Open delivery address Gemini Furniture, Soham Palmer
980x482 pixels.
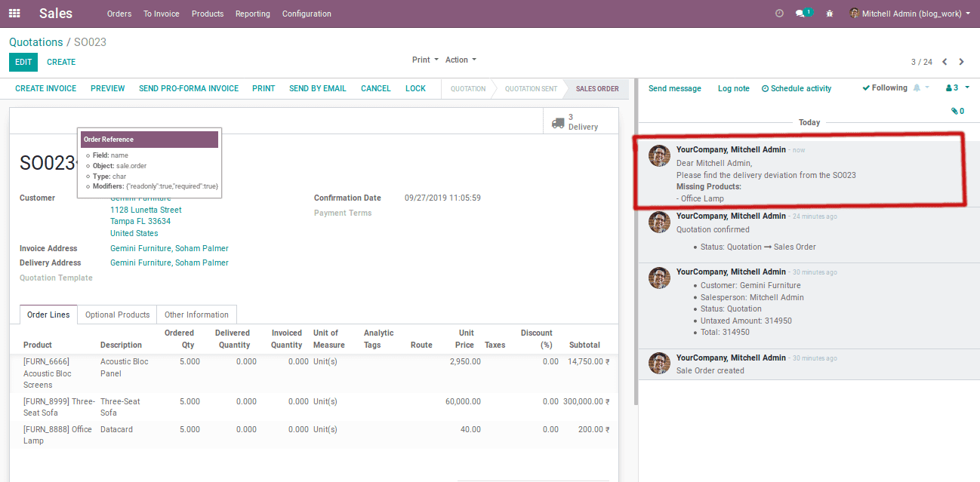pyautogui.click(x=169, y=262)
